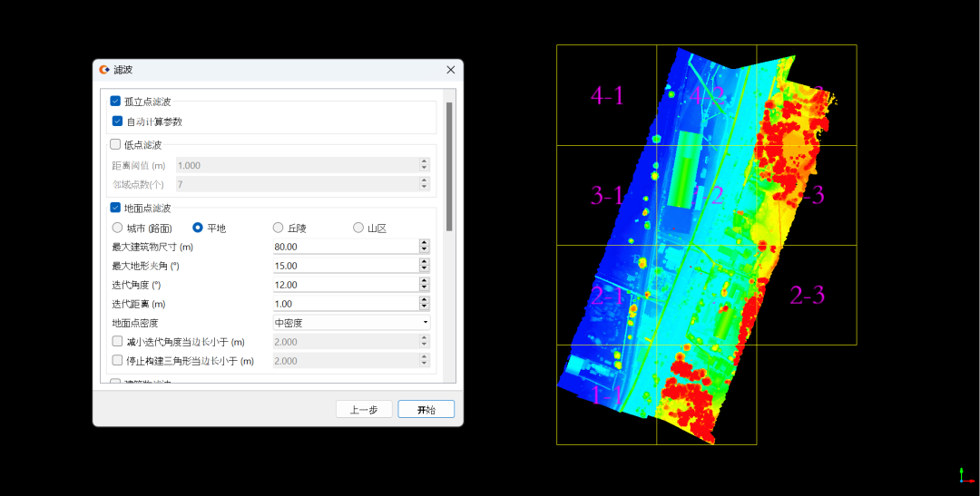
Task: Uncheck the 自动计算参数 option
Action: pos(117,122)
